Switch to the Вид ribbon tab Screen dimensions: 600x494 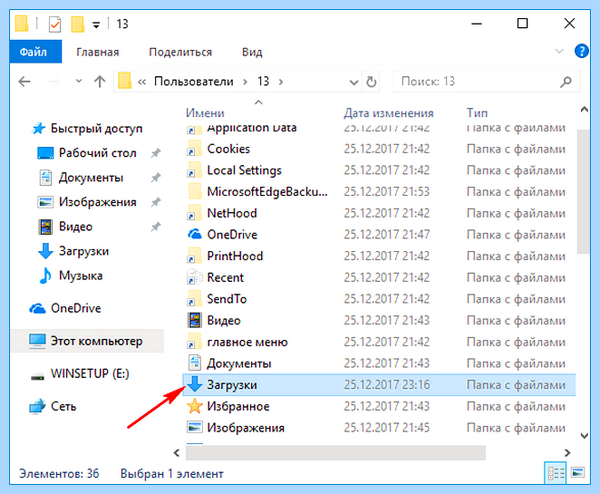(252, 52)
